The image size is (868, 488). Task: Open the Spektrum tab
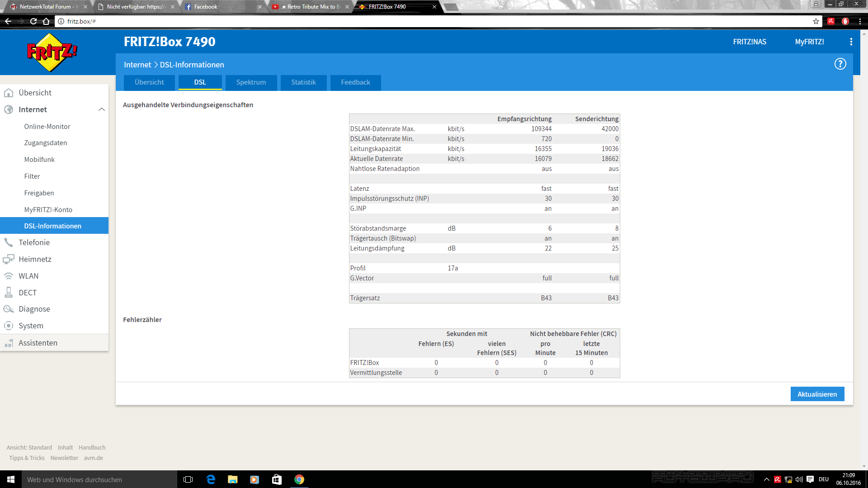[251, 82]
